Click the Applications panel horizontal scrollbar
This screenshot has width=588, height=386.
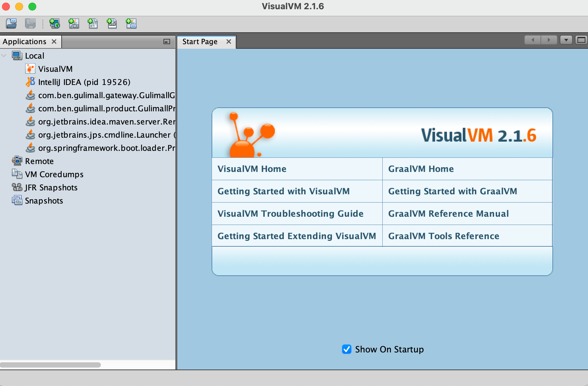tap(50, 365)
